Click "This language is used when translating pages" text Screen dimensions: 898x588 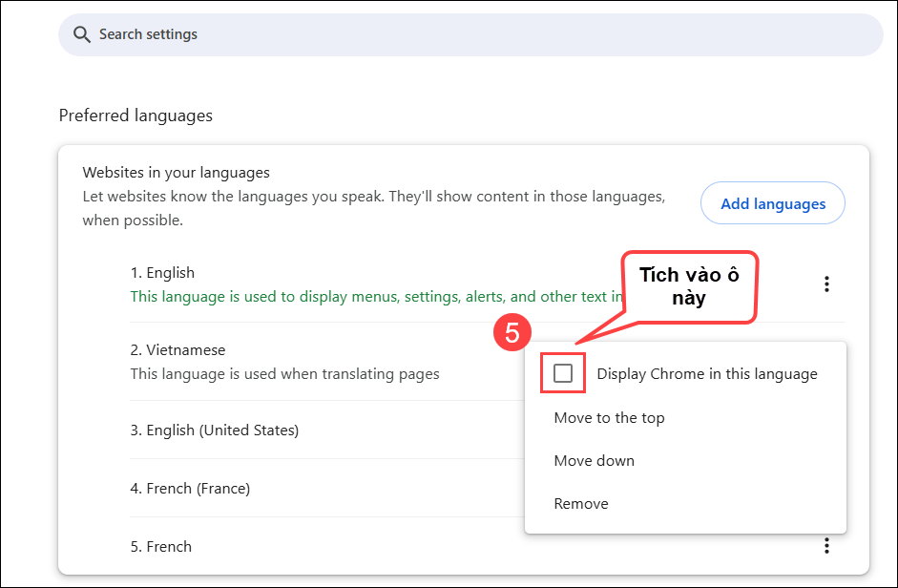click(284, 374)
